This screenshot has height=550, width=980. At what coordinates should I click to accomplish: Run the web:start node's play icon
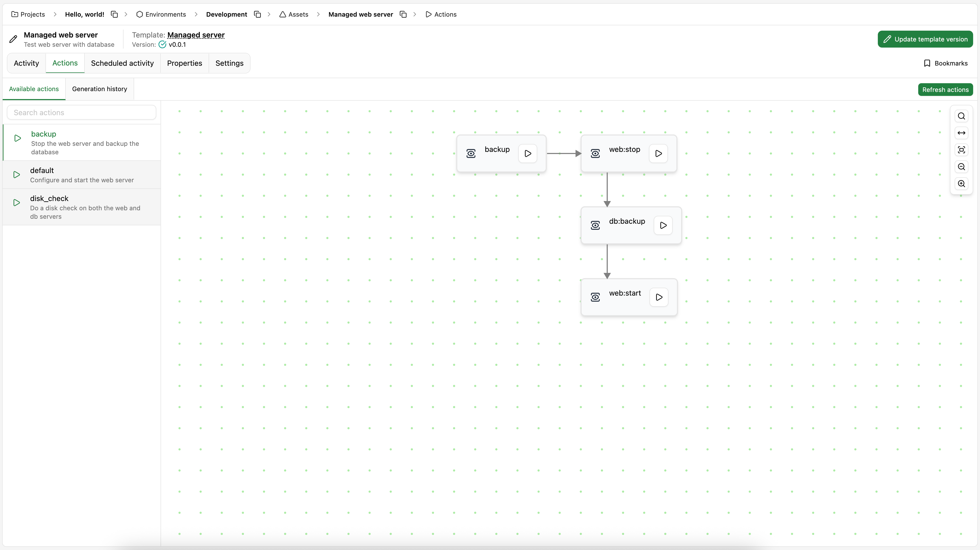point(659,297)
